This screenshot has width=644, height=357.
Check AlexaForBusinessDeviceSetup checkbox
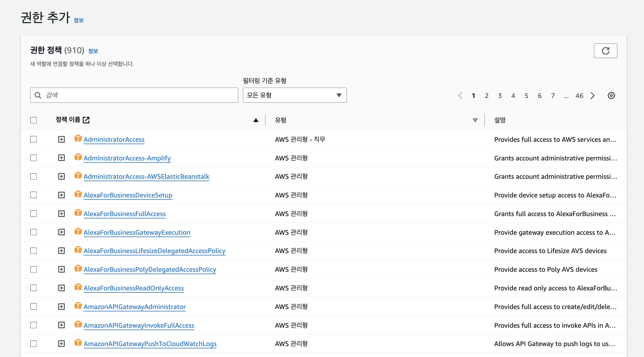point(33,195)
